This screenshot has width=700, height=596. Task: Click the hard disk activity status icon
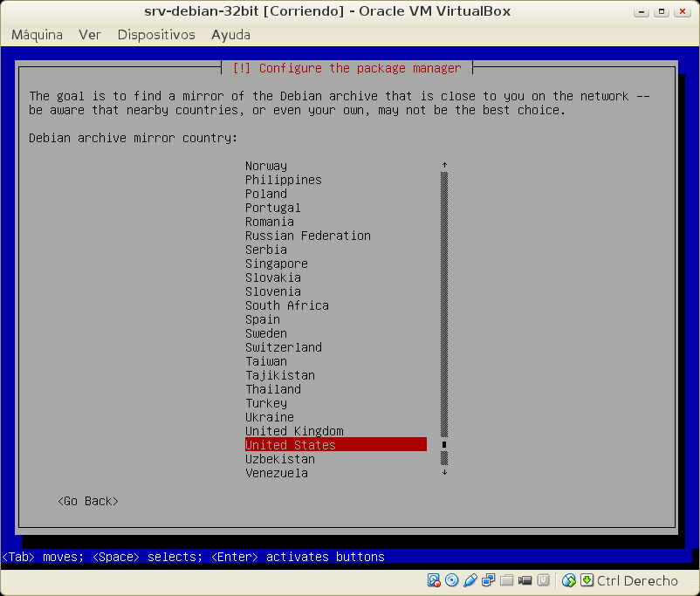434,580
